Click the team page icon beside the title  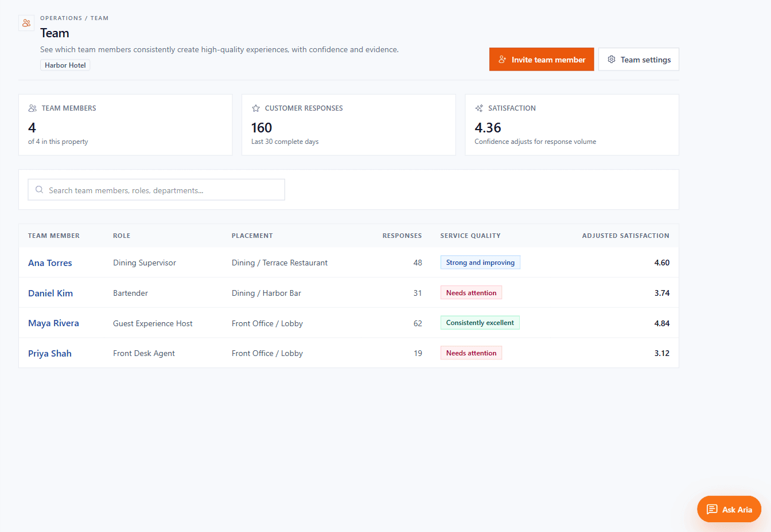(x=26, y=23)
